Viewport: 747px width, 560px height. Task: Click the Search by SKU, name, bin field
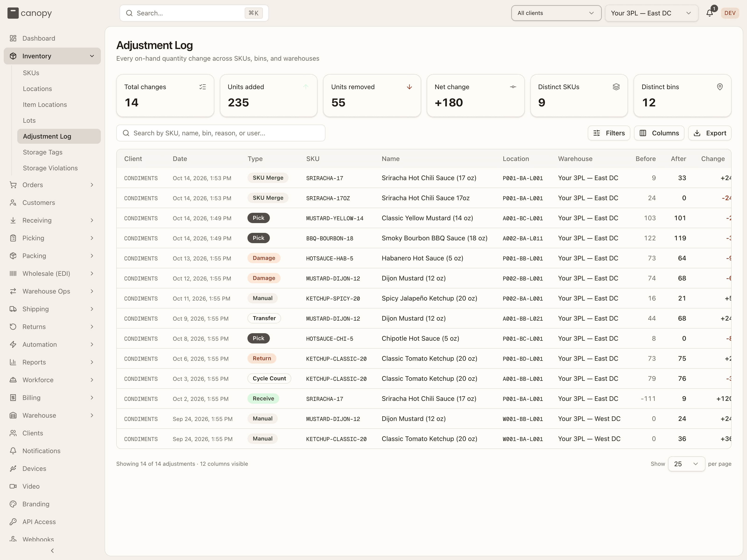click(221, 133)
